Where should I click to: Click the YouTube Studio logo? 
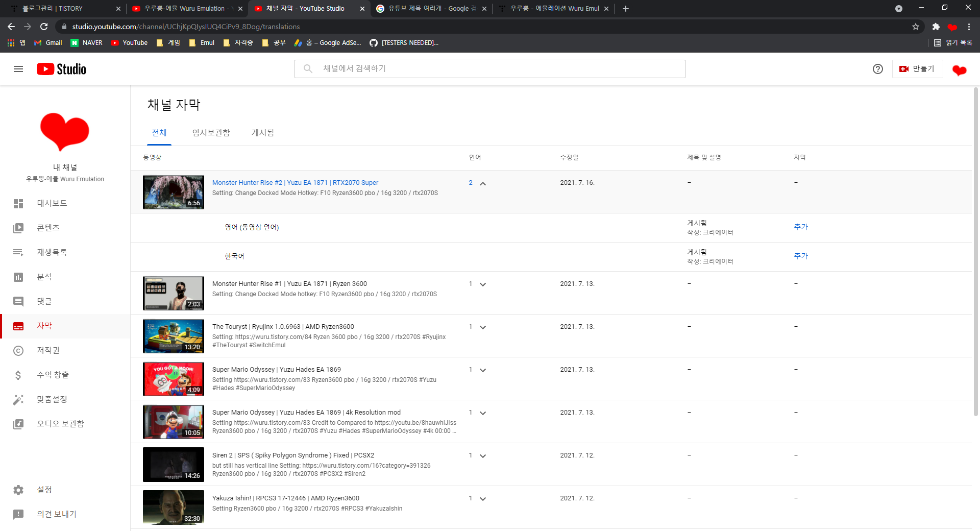pos(61,69)
